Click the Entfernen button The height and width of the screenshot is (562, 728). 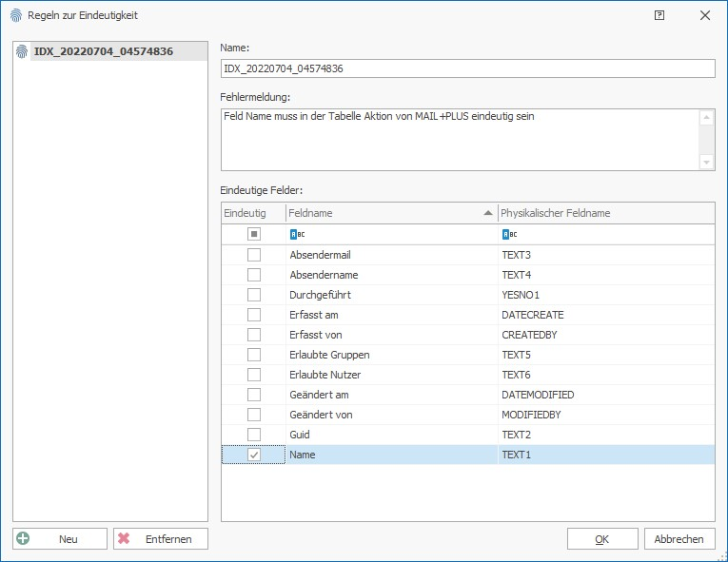(161, 539)
